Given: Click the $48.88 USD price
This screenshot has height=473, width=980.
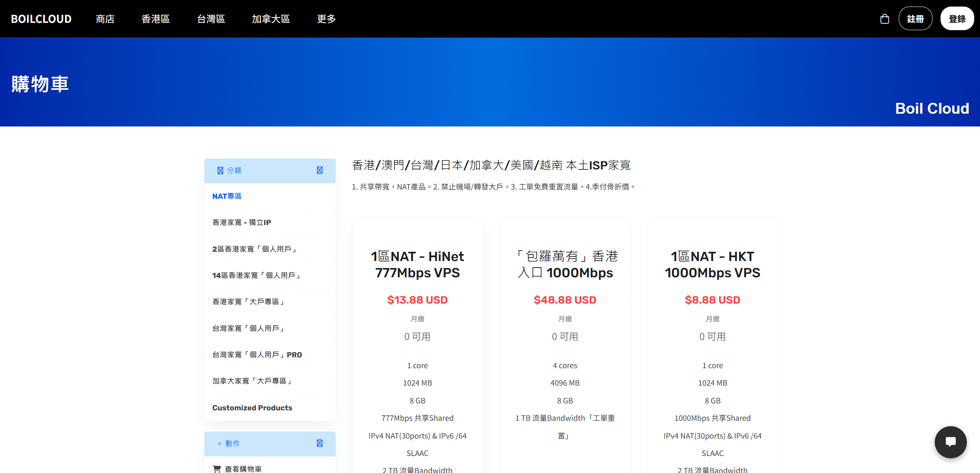Looking at the screenshot, I should point(565,300).
